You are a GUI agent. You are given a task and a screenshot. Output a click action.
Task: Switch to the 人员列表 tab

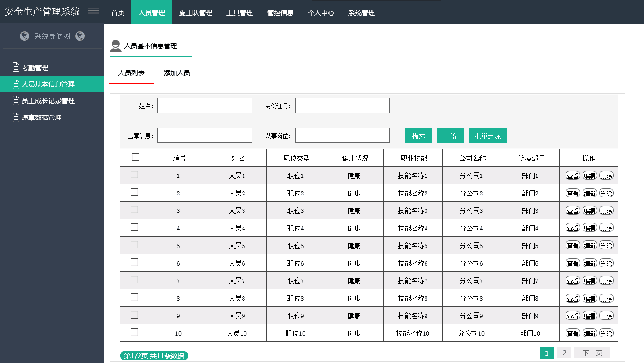tap(131, 73)
